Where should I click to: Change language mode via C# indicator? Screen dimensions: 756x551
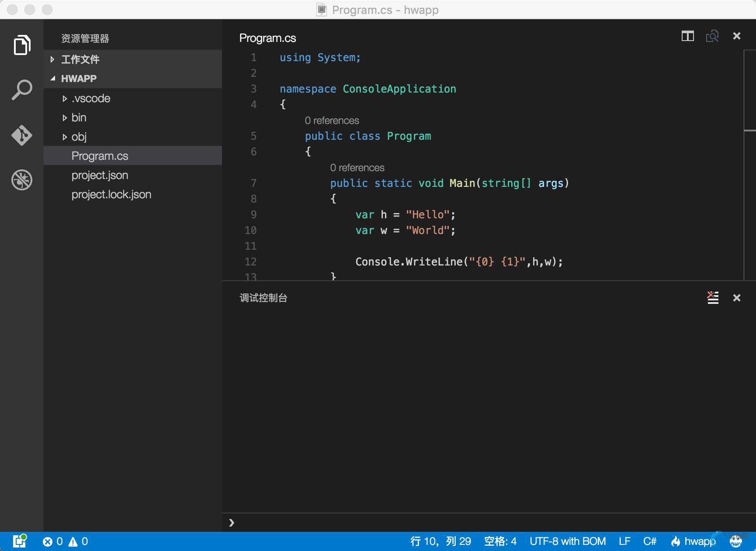click(x=649, y=541)
